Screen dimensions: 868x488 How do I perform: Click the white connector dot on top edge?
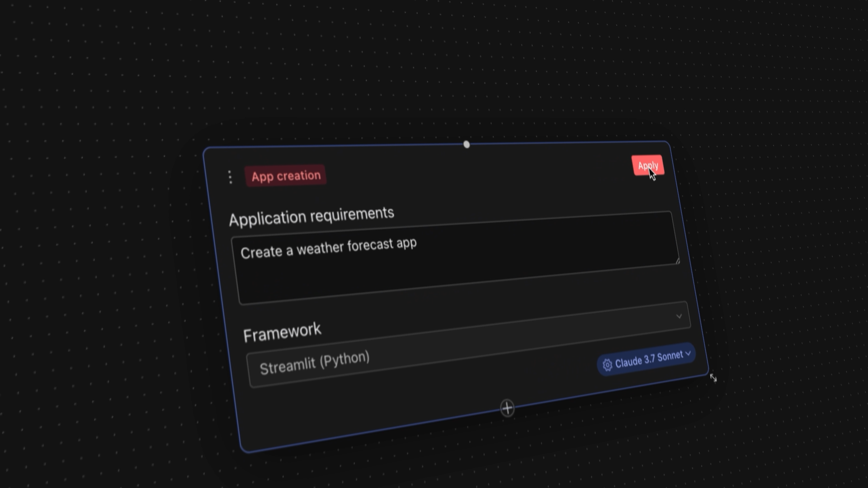tap(467, 145)
